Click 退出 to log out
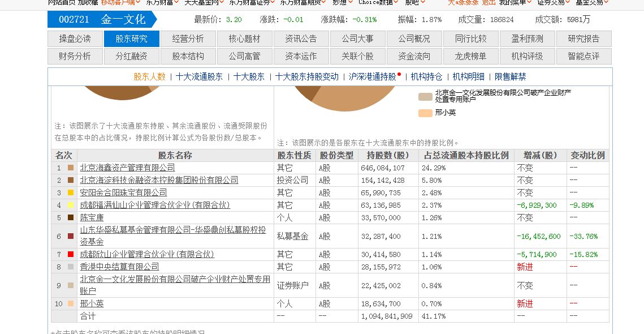 [x=489, y=2]
